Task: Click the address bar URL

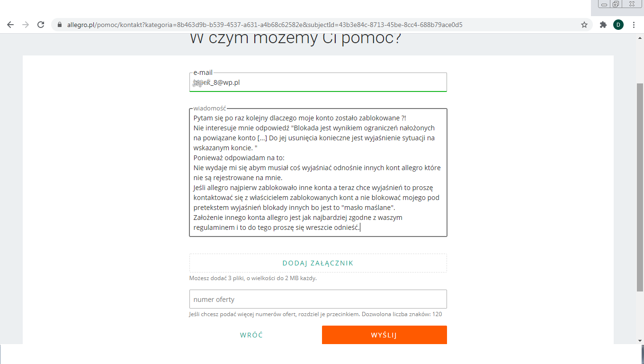Action: click(x=265, y=25)
